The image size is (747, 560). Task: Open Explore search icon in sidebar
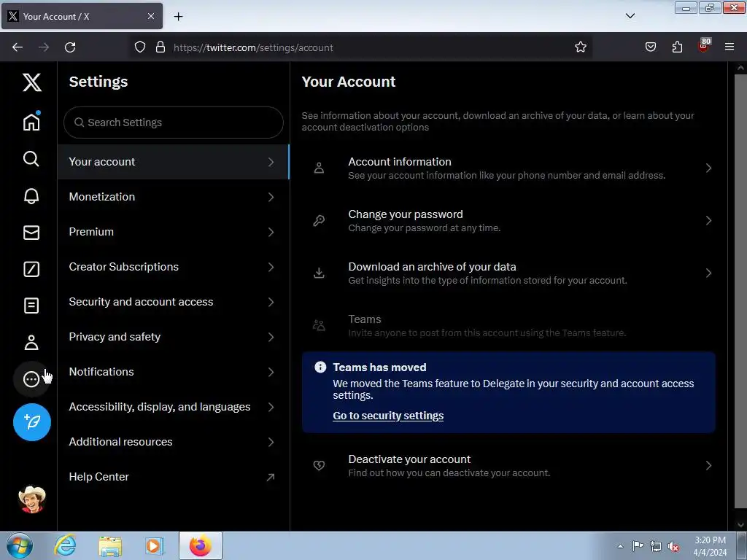[31, 158]
